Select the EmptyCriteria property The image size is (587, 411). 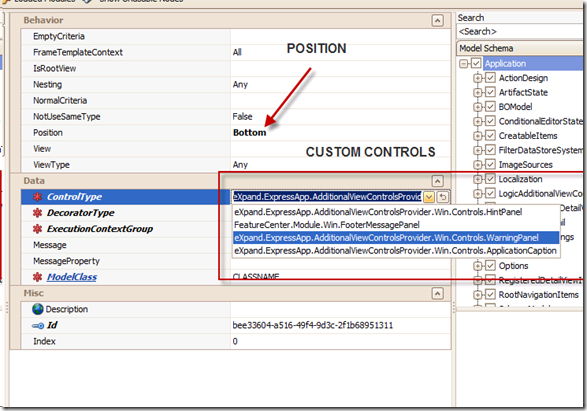point(125,36)
